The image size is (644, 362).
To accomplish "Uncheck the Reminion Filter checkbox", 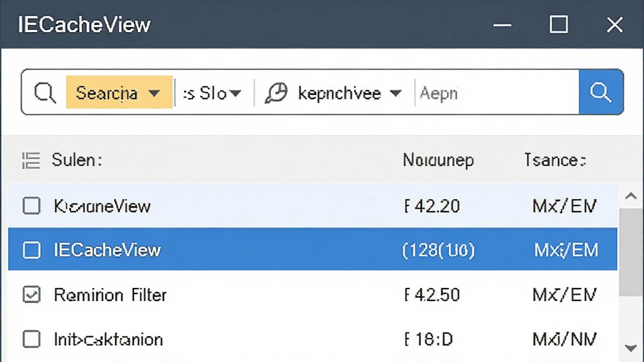I will (31, 295).
